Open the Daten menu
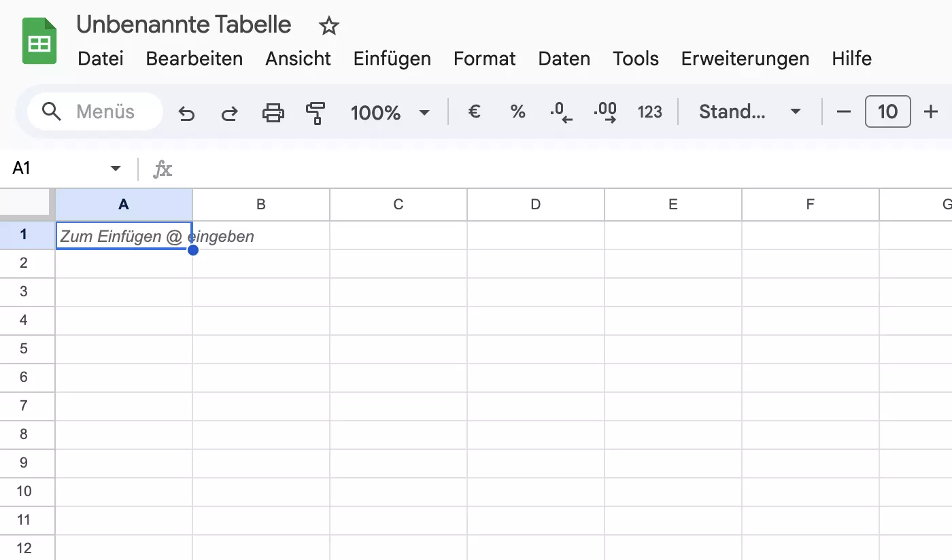952x560 pixels. 564,59
